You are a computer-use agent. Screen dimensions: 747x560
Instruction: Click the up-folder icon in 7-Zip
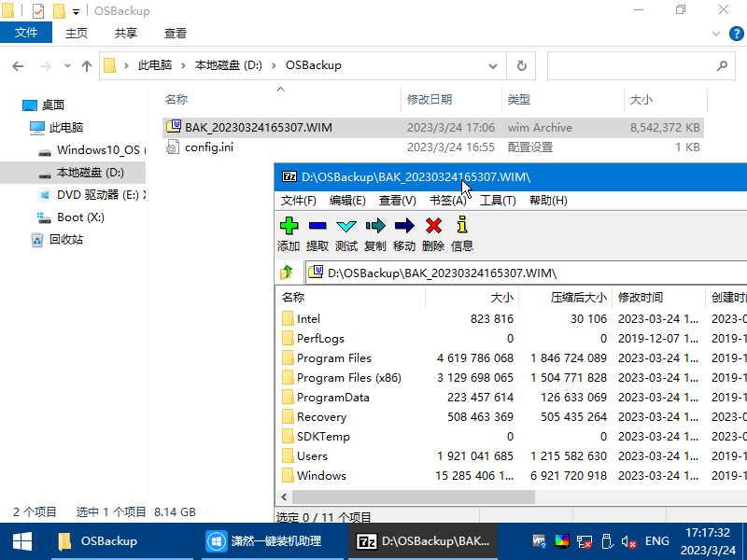coord(288,273)
